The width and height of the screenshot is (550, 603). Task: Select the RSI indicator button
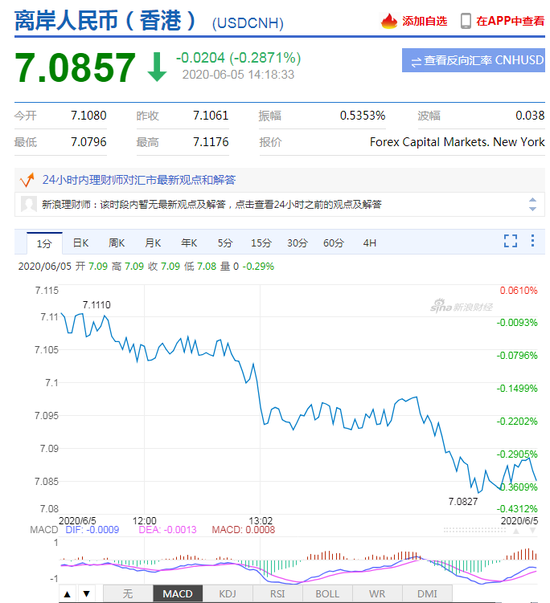(x=277, y=594)
